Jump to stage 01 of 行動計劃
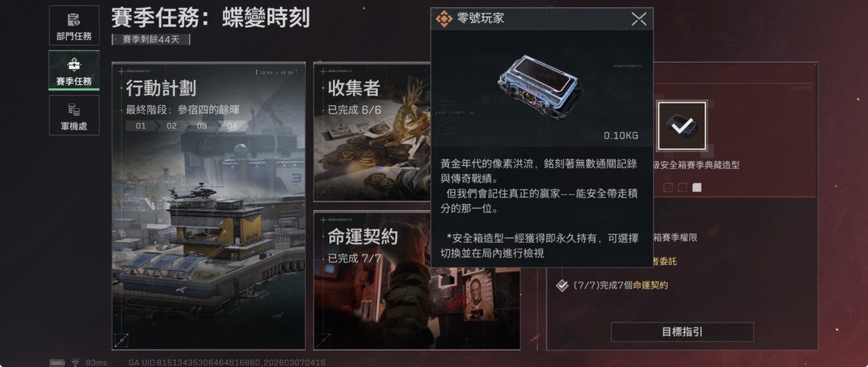 [140, 126]
